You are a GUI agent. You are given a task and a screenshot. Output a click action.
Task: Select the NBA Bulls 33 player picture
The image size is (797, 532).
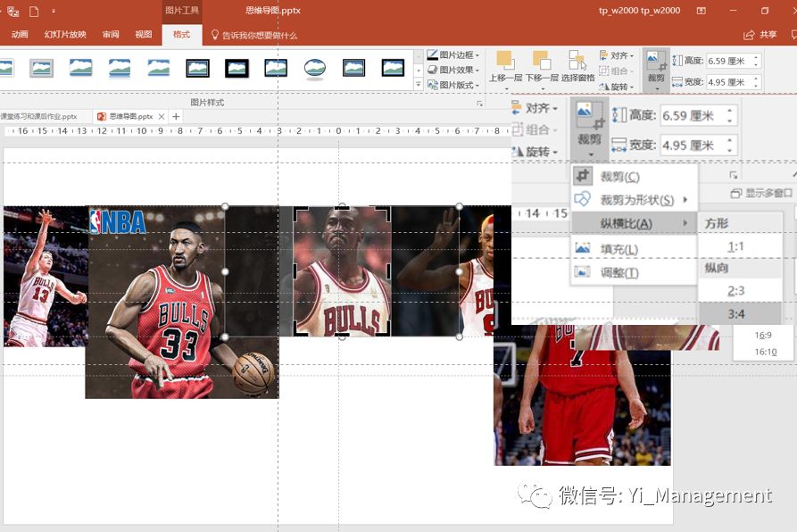point(181,302)
